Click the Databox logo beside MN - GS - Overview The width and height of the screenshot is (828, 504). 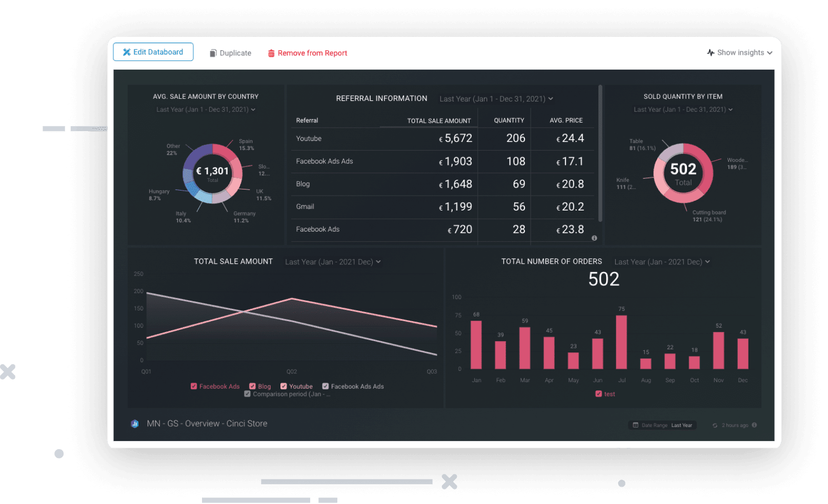pos(134,424)
